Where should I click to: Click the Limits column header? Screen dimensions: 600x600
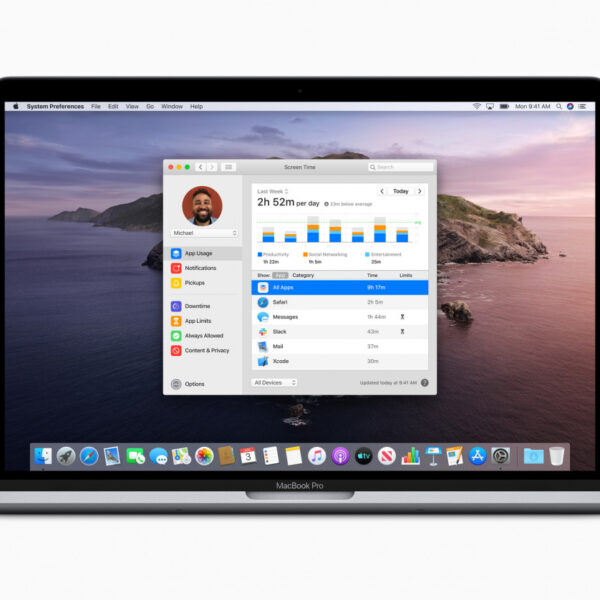click(x=406, y=275)
